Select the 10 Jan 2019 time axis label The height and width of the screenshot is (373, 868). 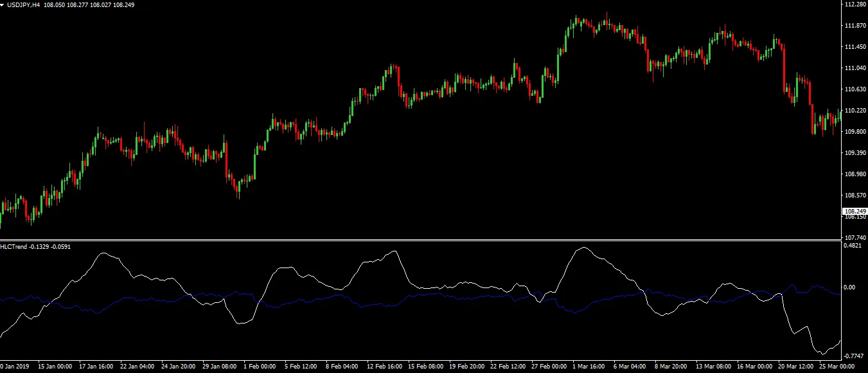(13, 366)
